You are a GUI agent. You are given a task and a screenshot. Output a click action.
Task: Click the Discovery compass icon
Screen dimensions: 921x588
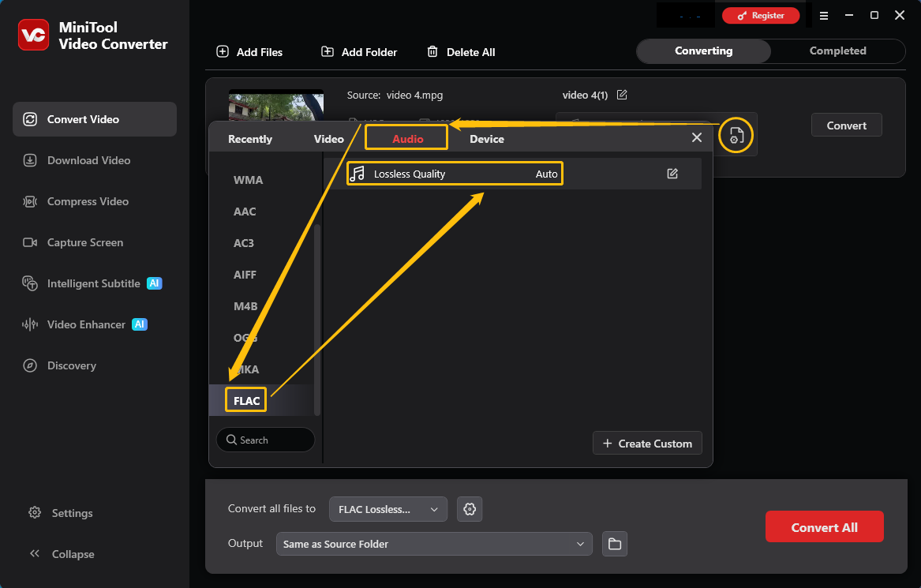coord(30,365)
